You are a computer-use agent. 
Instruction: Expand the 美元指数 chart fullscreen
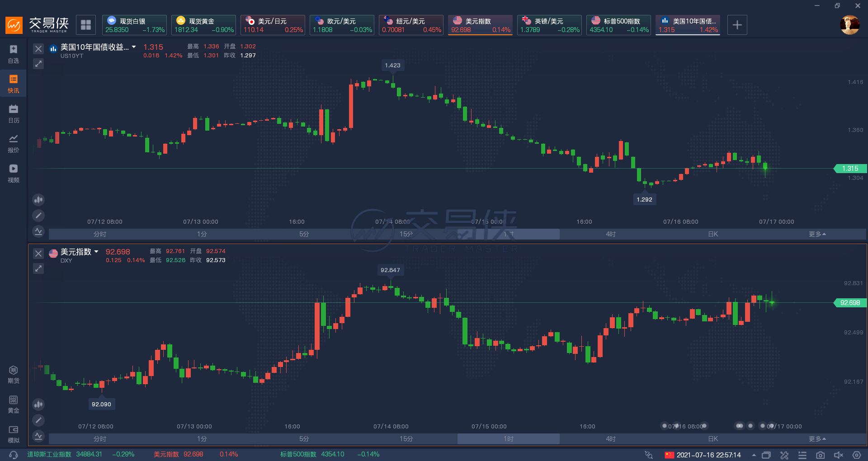click(x=38, y=268)
